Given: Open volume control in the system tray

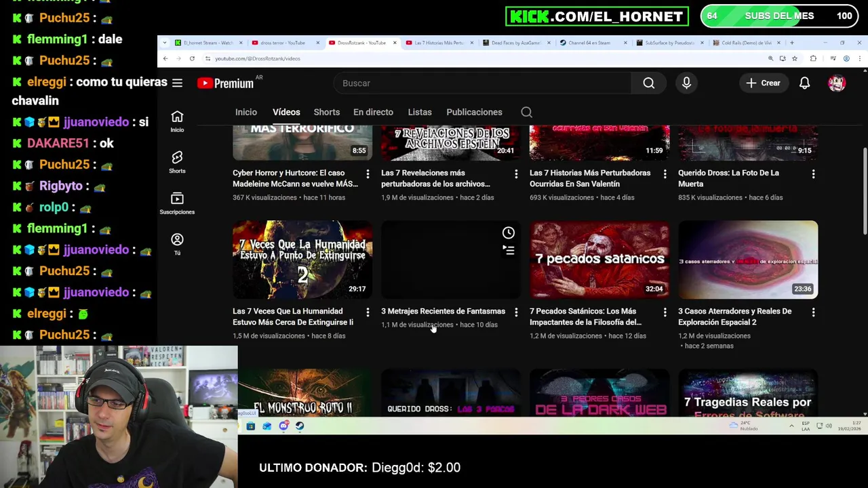Looking at the screenshot, I should tap(829, 426).
